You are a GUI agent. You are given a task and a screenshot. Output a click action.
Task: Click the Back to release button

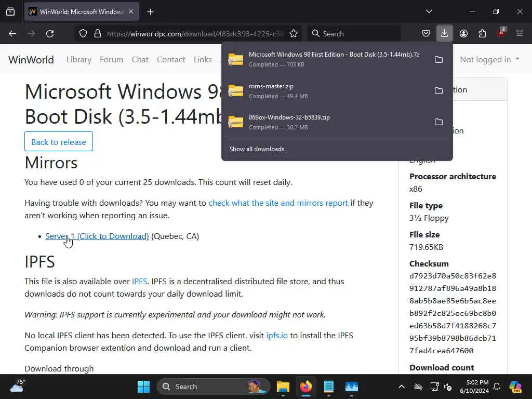pyautogui.click(x=59, y=141)
